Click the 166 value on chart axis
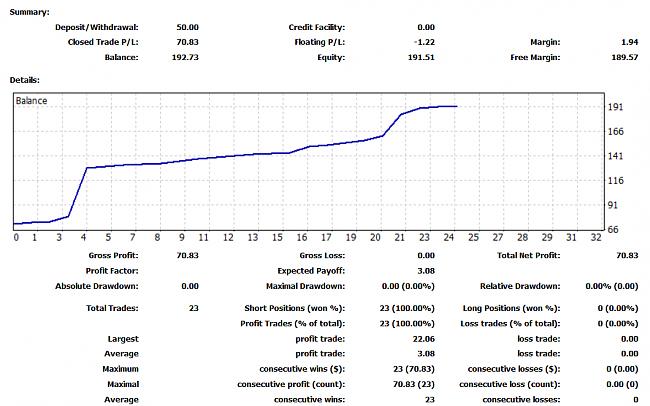This screenshot has width=650, height=406. tap(616, 132)
